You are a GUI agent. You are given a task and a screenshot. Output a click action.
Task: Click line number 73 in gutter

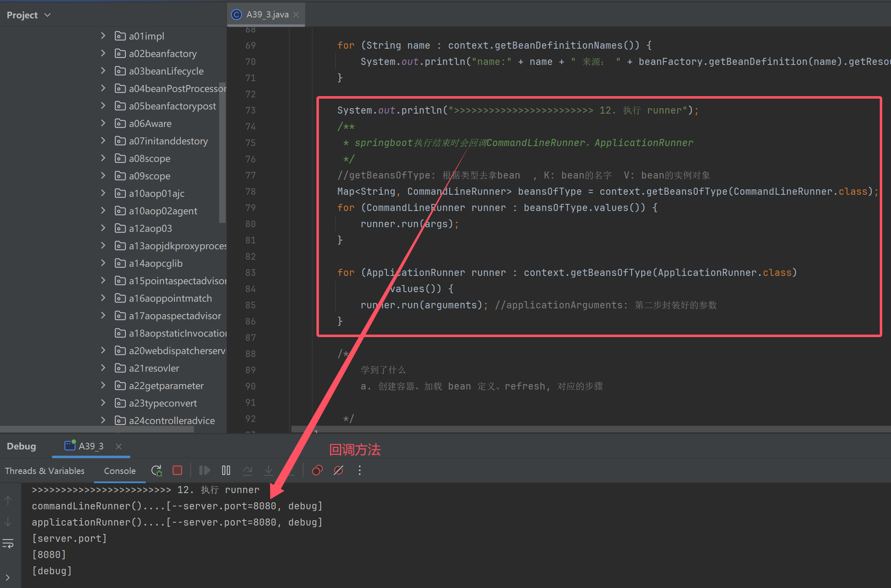(x=251, y=110)
